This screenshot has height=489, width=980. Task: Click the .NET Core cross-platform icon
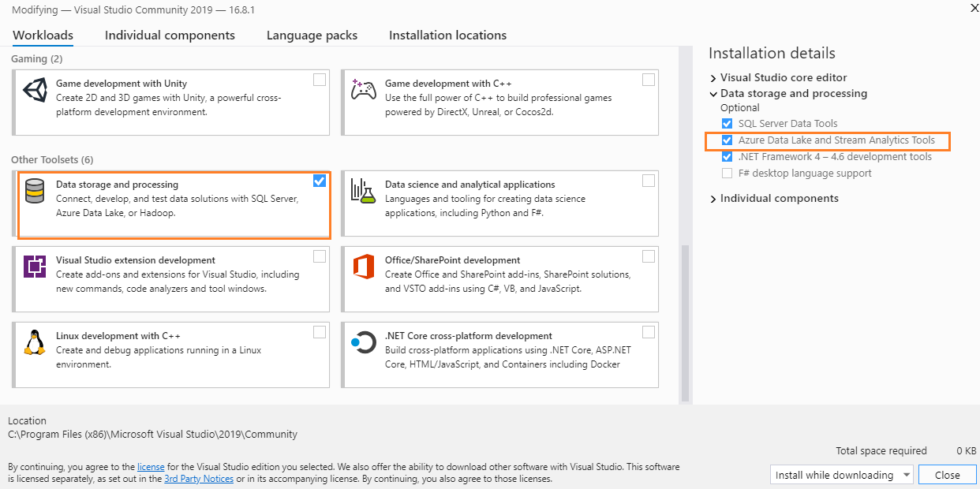click(x=363, y=343)
